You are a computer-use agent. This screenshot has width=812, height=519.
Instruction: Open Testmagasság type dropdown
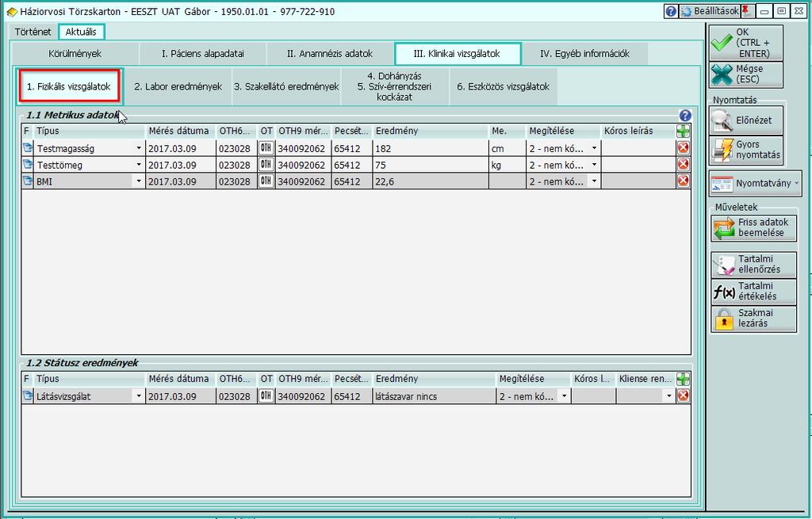(138, 148)
